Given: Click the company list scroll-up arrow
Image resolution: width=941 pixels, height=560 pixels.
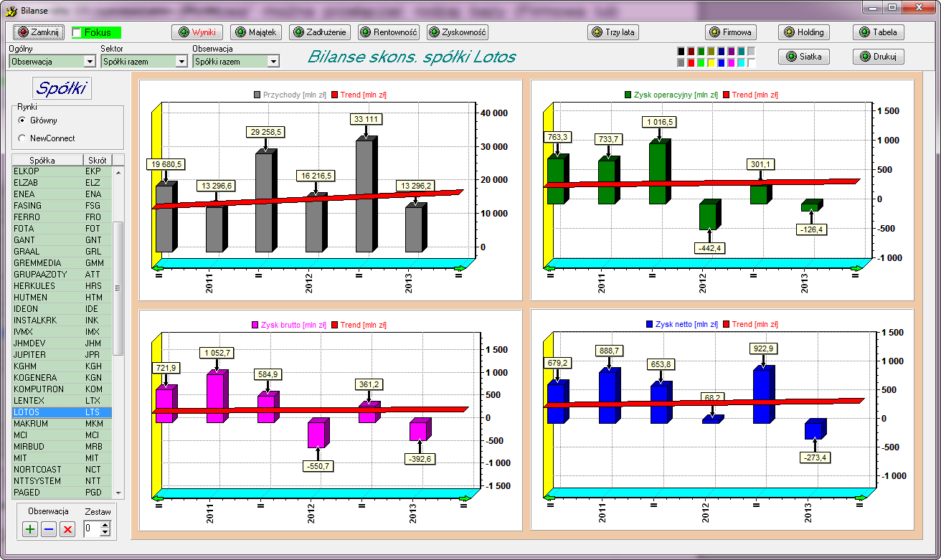Looking at the screenshot, I should [118, 171].
